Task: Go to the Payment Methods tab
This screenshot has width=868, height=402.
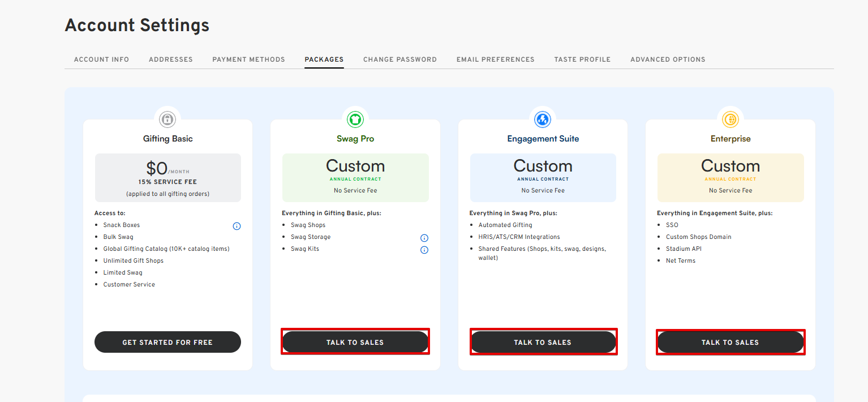Action: tap(248, 59)
